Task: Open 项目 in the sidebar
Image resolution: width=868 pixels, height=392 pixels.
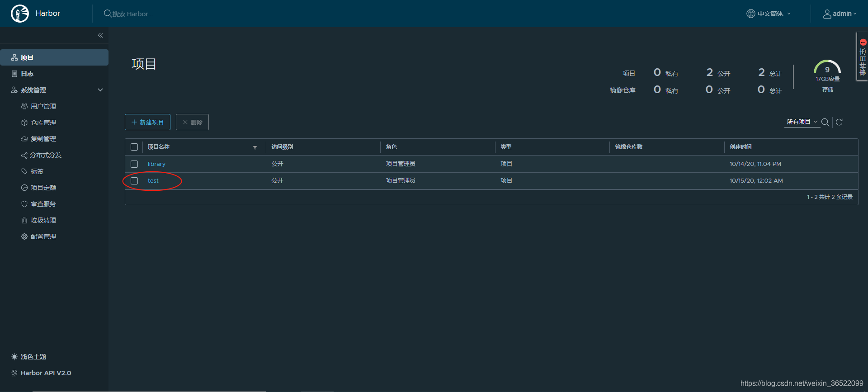Action: [54, 57]
